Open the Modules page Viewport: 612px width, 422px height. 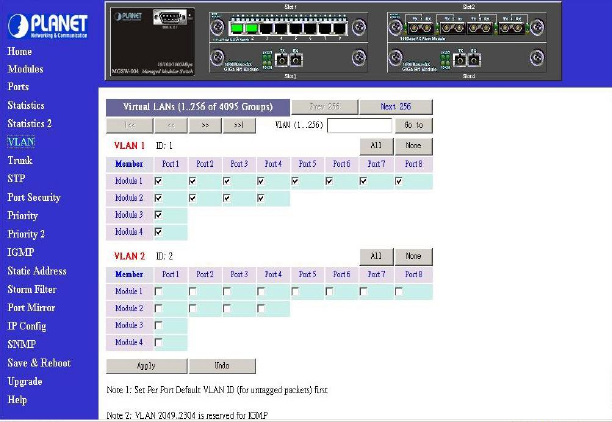[x=25, y=69]
